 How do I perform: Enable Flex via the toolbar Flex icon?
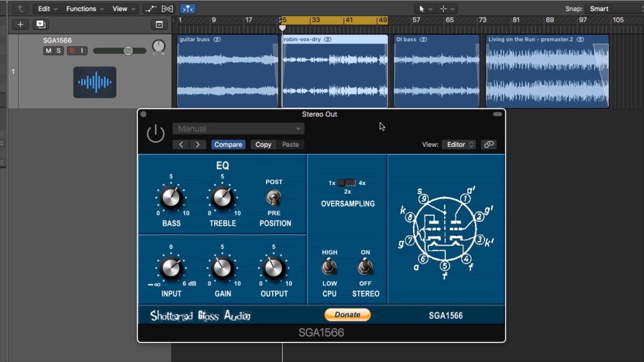pyautogui.click(x=168, y=9)
